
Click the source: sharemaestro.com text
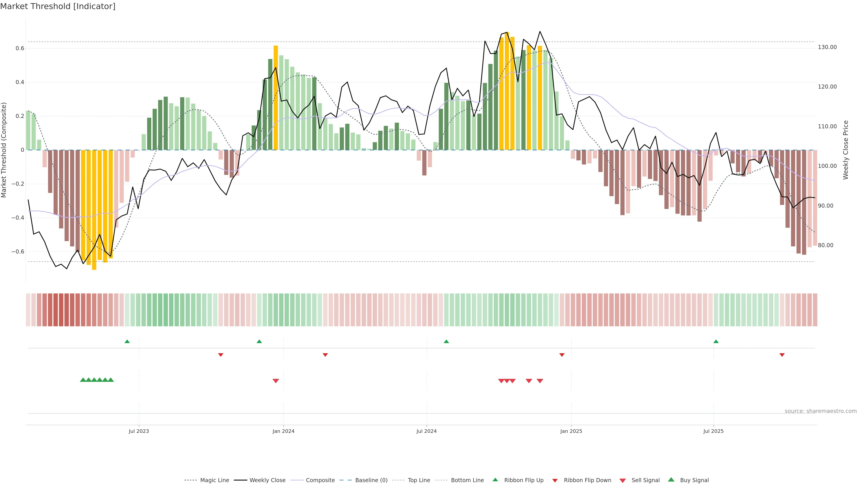coord(821,411)
